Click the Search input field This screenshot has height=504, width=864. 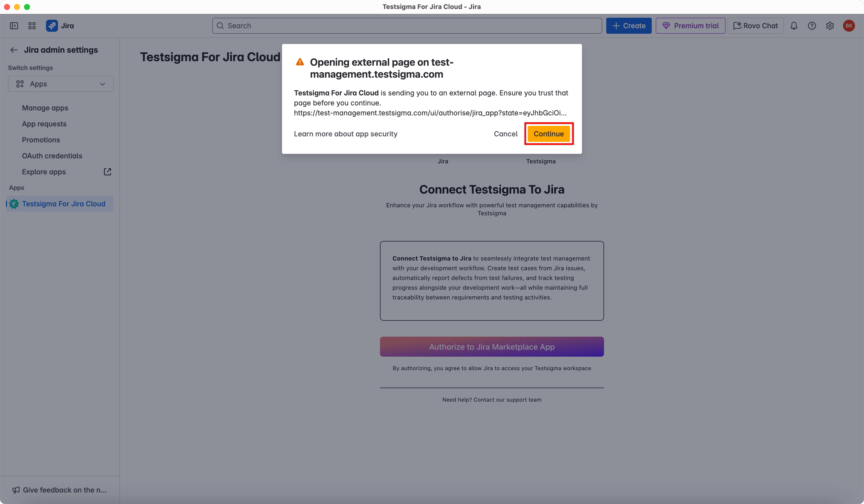(407, 26)
